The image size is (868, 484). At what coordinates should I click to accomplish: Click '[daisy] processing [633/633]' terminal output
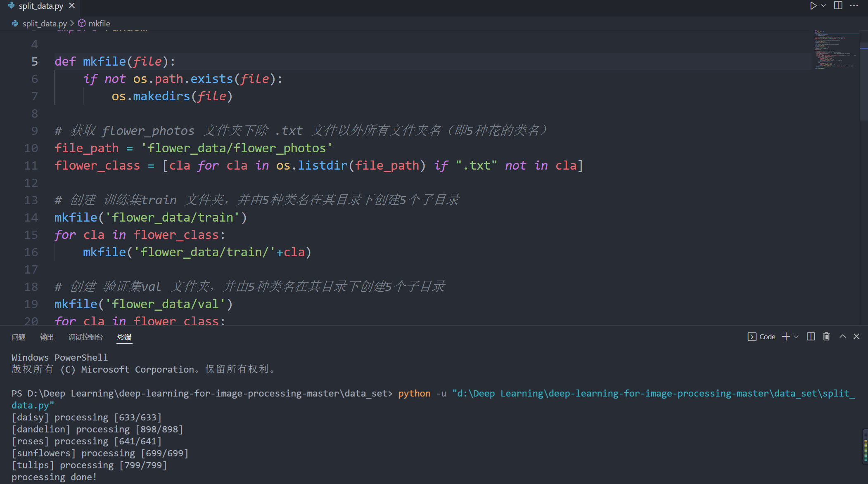pyautogui.click(x=87, y=417)
